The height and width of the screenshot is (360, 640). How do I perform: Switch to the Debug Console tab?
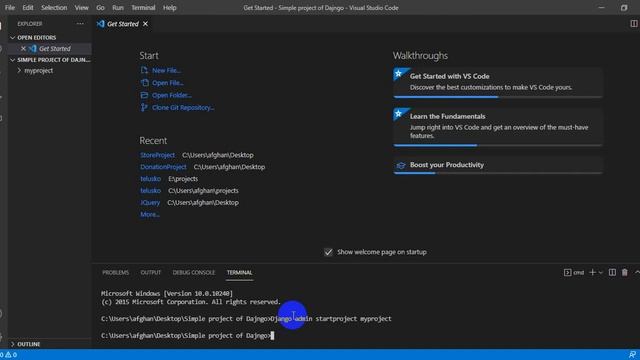193,273
